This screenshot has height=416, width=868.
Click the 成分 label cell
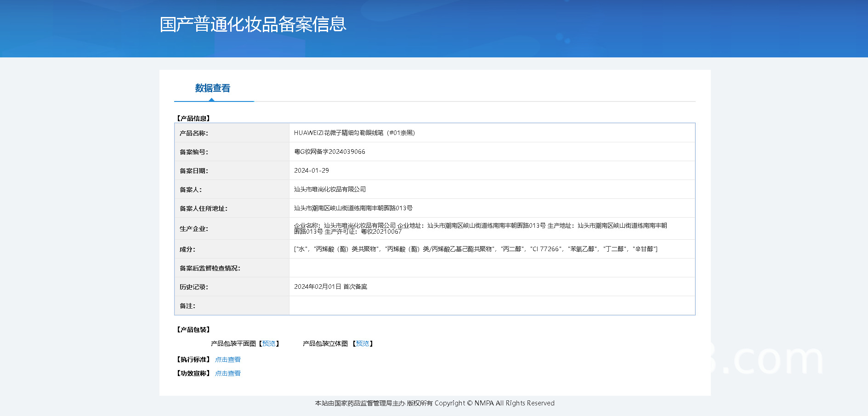pos(232,249)
